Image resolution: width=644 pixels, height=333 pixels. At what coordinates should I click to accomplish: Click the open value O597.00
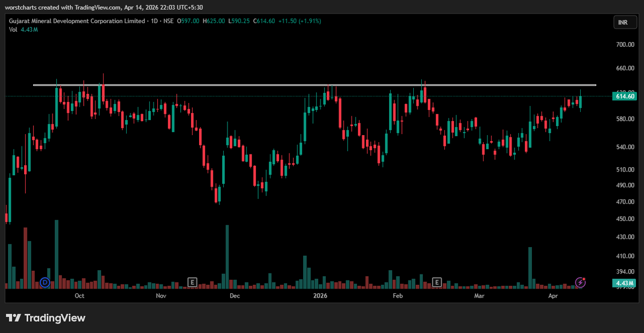(x=189, y=21)
